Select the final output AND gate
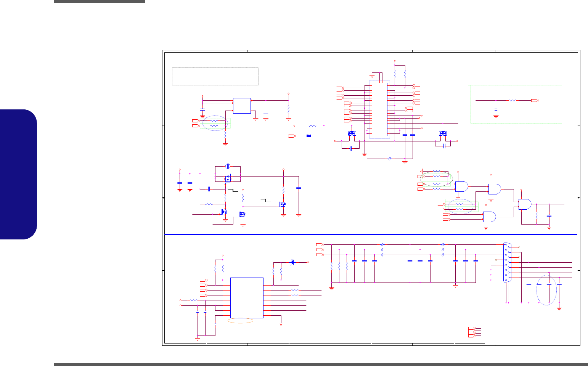This screenshot has height=366, width=588. (x=525, y=204)
